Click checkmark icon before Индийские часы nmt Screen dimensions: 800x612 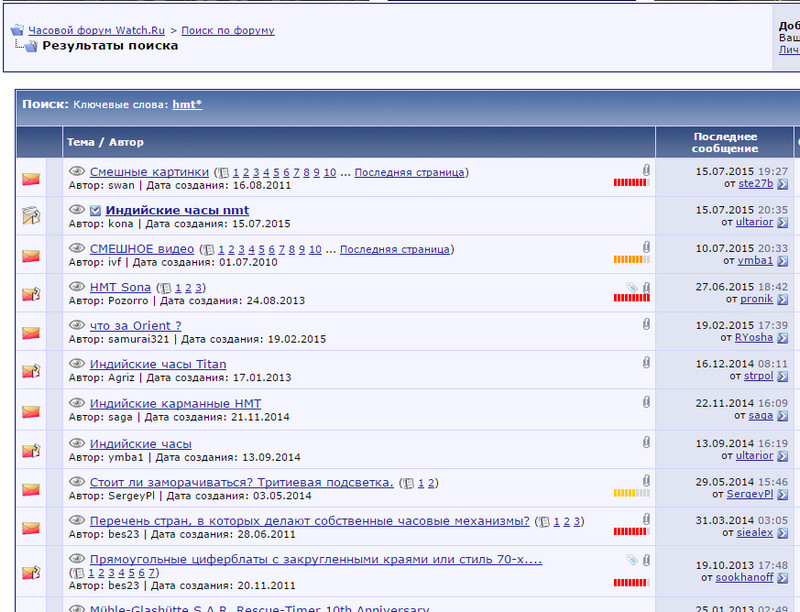point(95,210)
